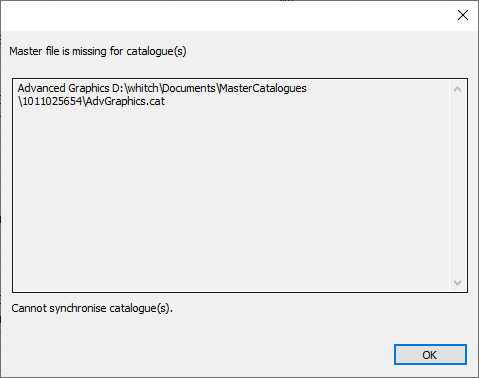The height and width of the screenshot is (378, 479).
Task: Click the vertical scrollbar track of the list
Action: click(x=457, y=186)
